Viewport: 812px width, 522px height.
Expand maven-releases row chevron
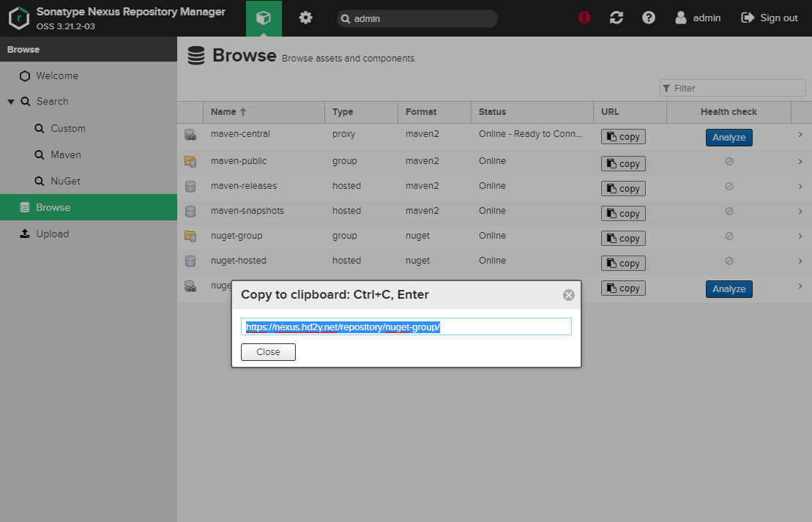click(800, 187)
